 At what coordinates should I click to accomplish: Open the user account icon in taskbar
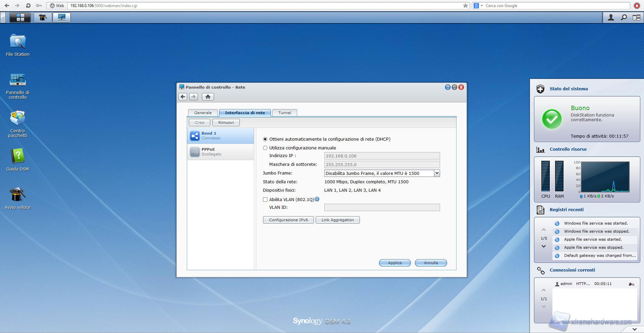pyautogui.click(x=611, y=17)
